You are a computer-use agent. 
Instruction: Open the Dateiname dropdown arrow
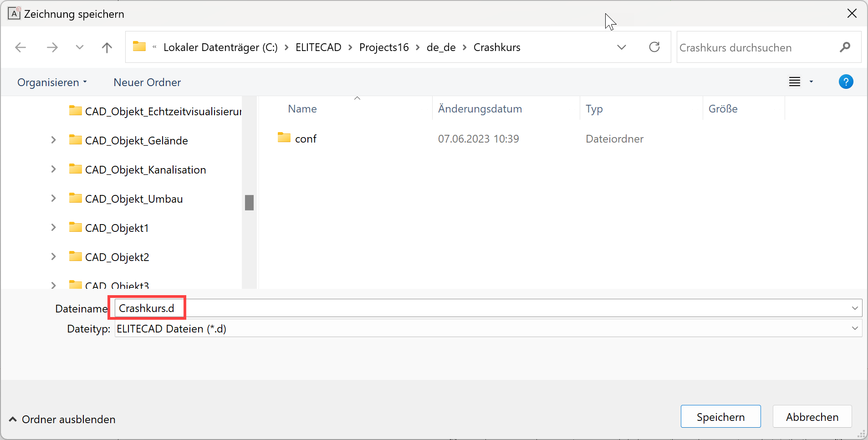coord(855,308)
